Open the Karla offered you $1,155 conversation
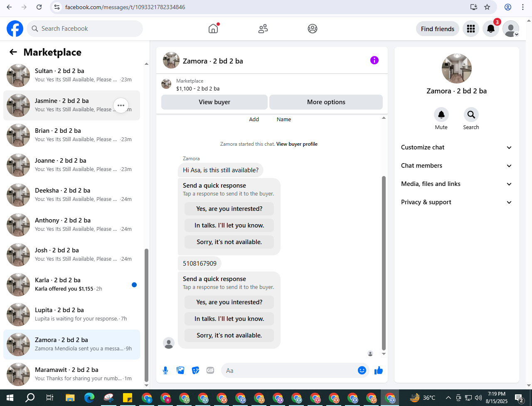This screenshot has width=532, height=406. (71, 285)
